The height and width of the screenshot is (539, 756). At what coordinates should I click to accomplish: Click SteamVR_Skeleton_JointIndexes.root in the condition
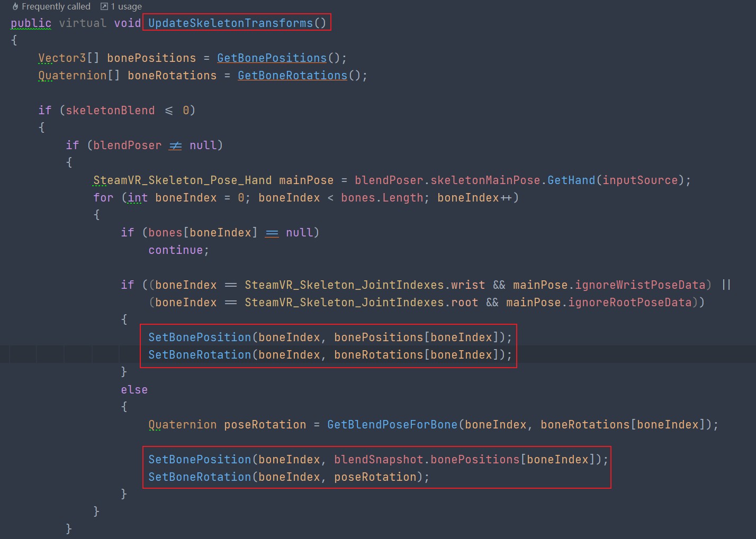pos(362,302)
